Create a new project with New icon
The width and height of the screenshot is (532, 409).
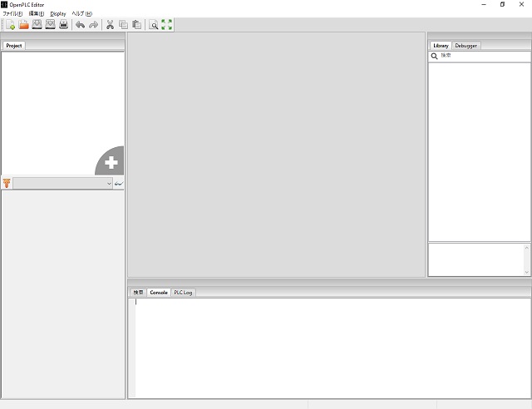click(x=11, y=25)
